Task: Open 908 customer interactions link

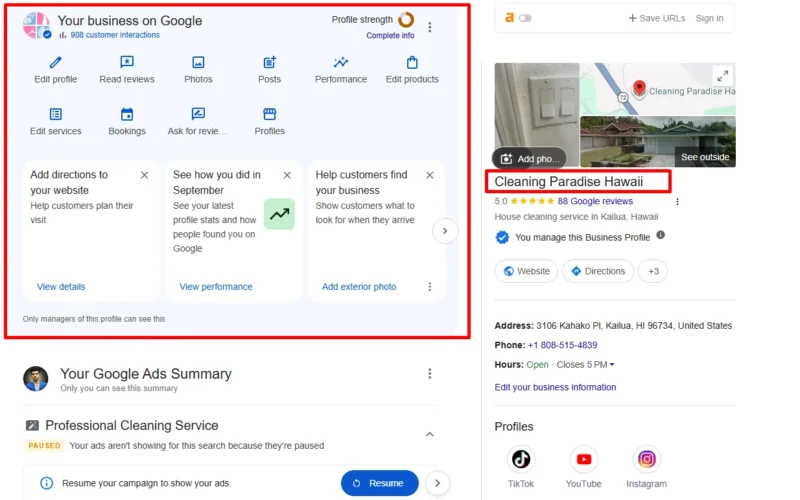Action: tap(115, 35)
